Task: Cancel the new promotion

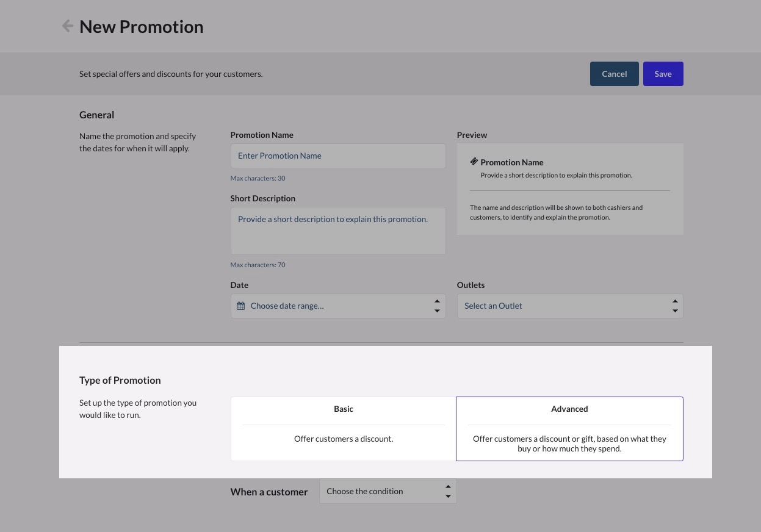Action: coord(614,74)
